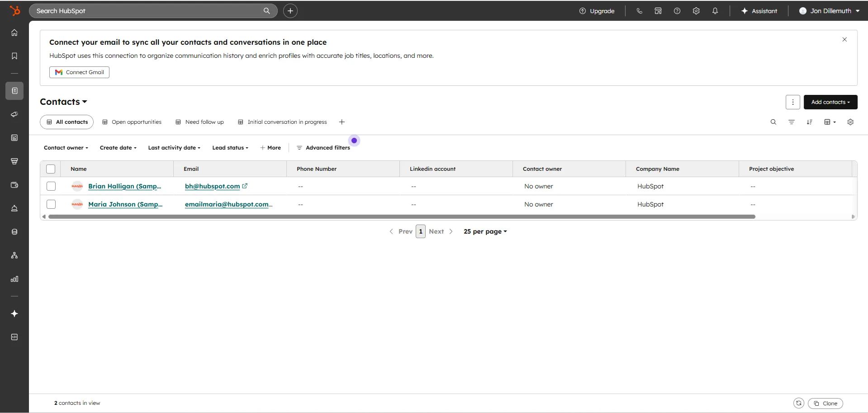Clone this contacts view
Viewport: 868px width, 413px height.
tap(825, 404)
